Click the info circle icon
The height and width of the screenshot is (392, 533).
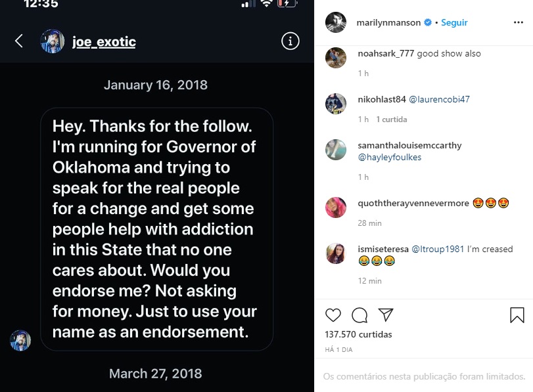click(290, 41)
